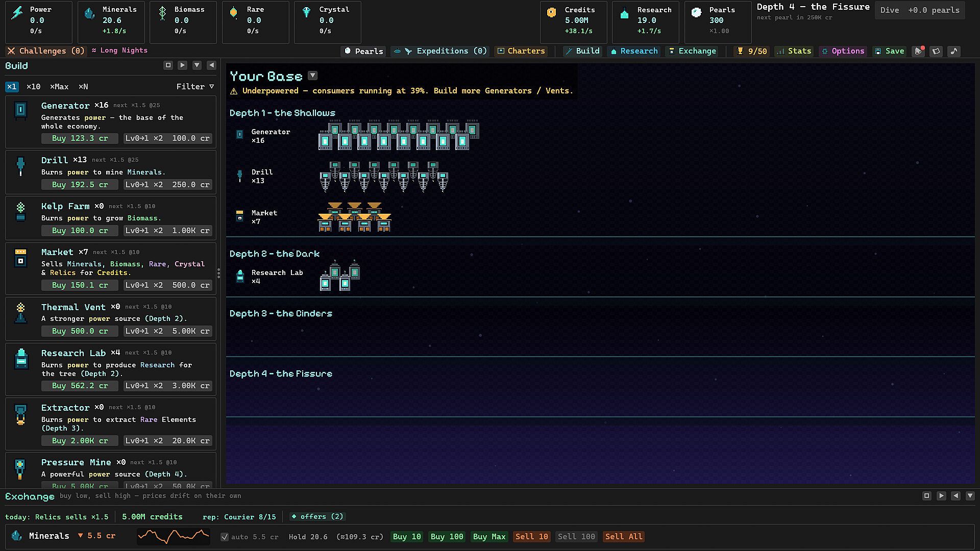Click the Market icon in Build list
Image resolution: width=980 pixels, height=551 pixels.
click(x=20, y=258)
